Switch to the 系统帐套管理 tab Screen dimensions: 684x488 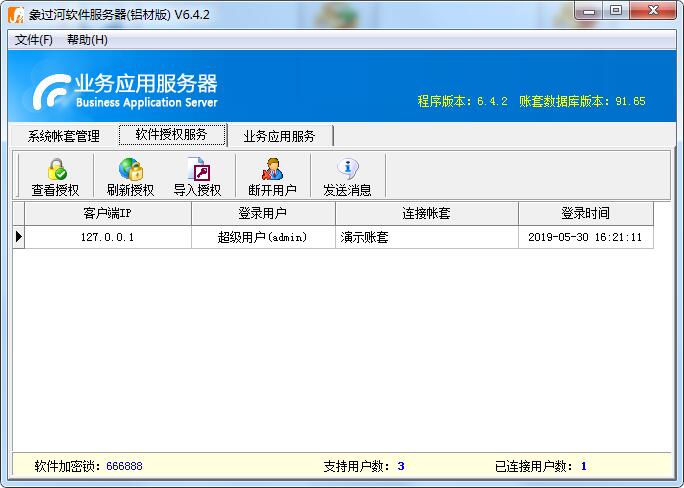click(x=64, y=136)
